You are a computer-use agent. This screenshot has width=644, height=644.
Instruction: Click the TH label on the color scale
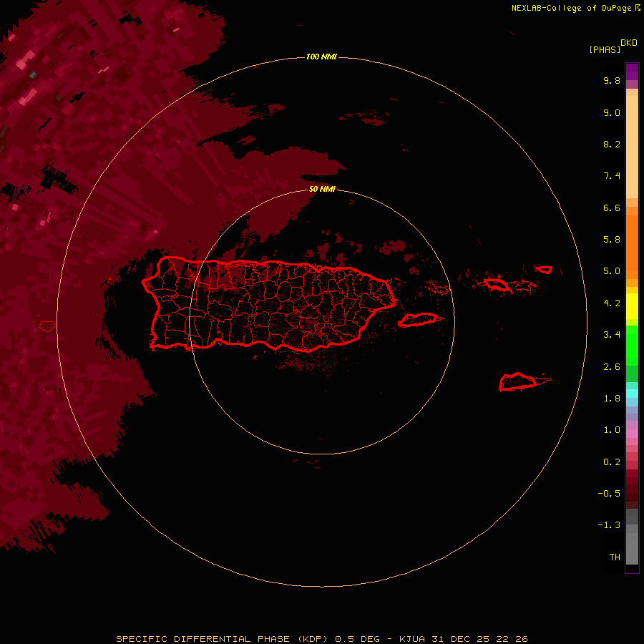pyautogui.click(x=615, y=557)
